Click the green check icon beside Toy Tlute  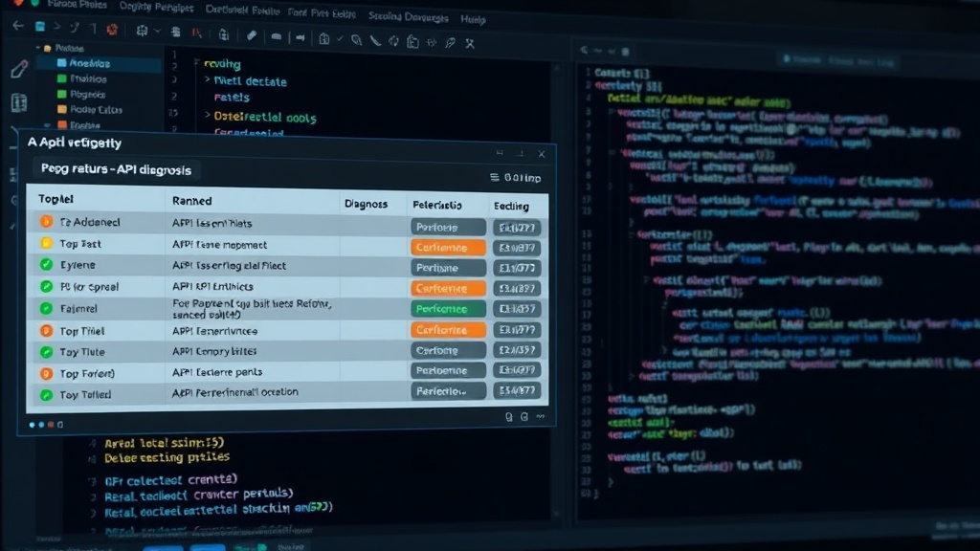click(46, 352)
